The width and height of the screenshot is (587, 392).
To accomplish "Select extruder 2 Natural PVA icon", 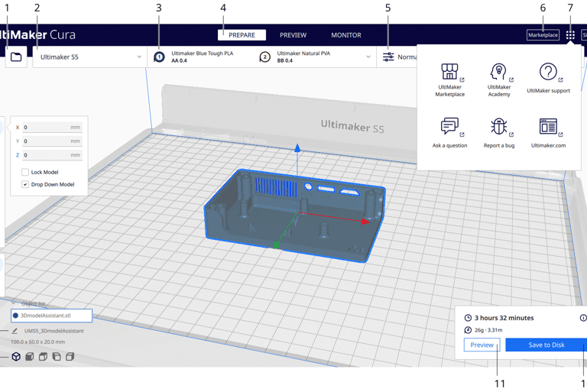I will click(x=265, y=57).
